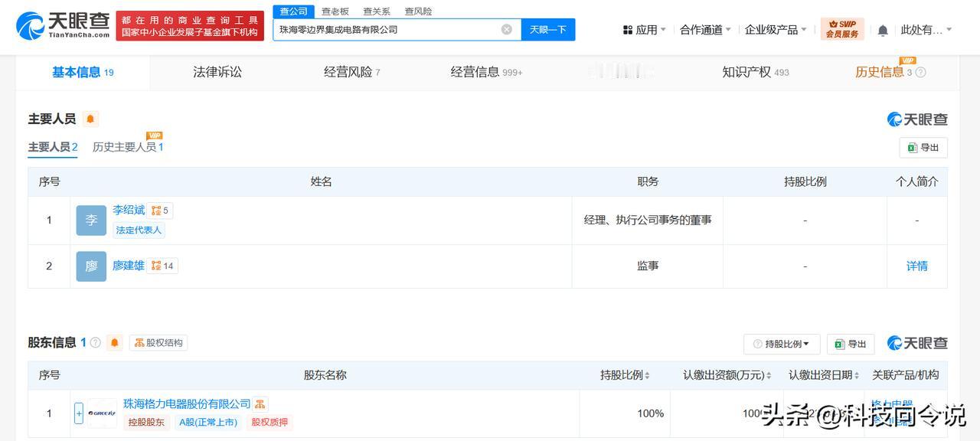This screenshot has height=441, width=980.
Task: Click help question mark next to 股东信息
Action: tap(96, 343)
